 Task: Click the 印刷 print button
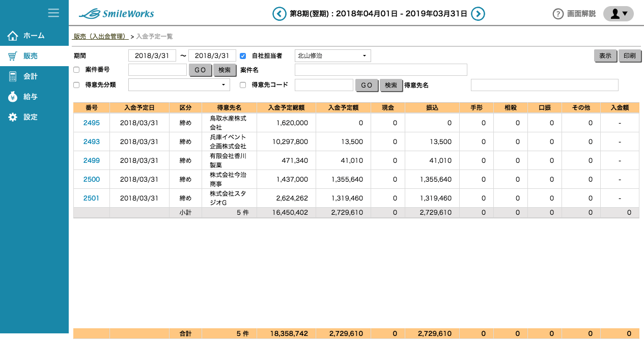629,56
